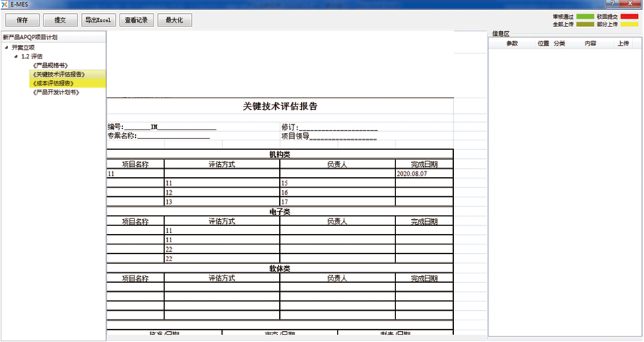Click the 2020.08.07 completion date cell
This screenshot has width=644, height=342.
click(x=424, y=174)
